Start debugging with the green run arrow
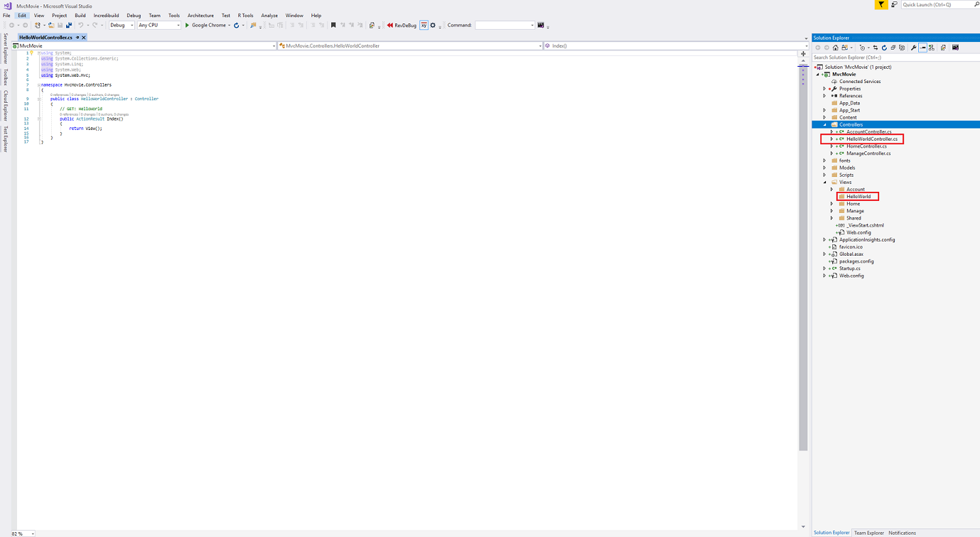Screen dimensions: 980x537 pyautogui.click(x=187, y=26)
